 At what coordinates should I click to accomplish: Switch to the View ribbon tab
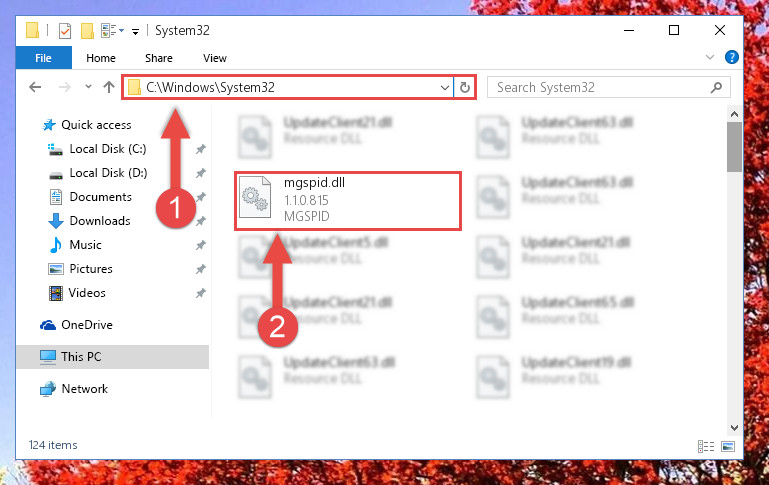215,58
